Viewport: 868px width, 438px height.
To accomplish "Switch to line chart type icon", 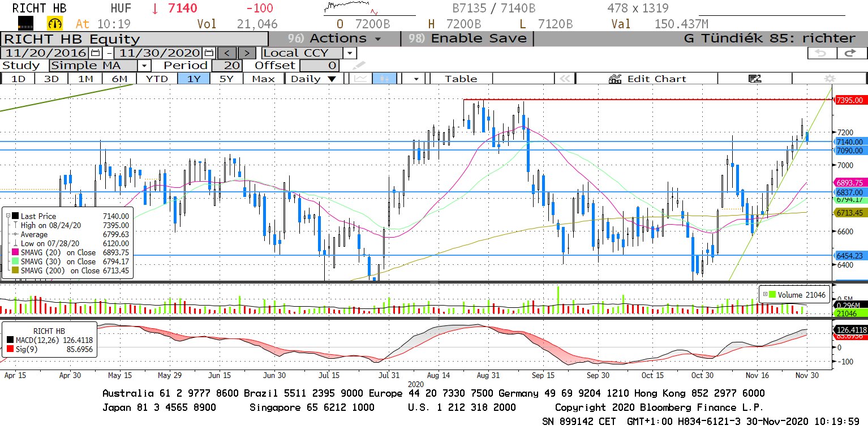I will tap(360, 79).
